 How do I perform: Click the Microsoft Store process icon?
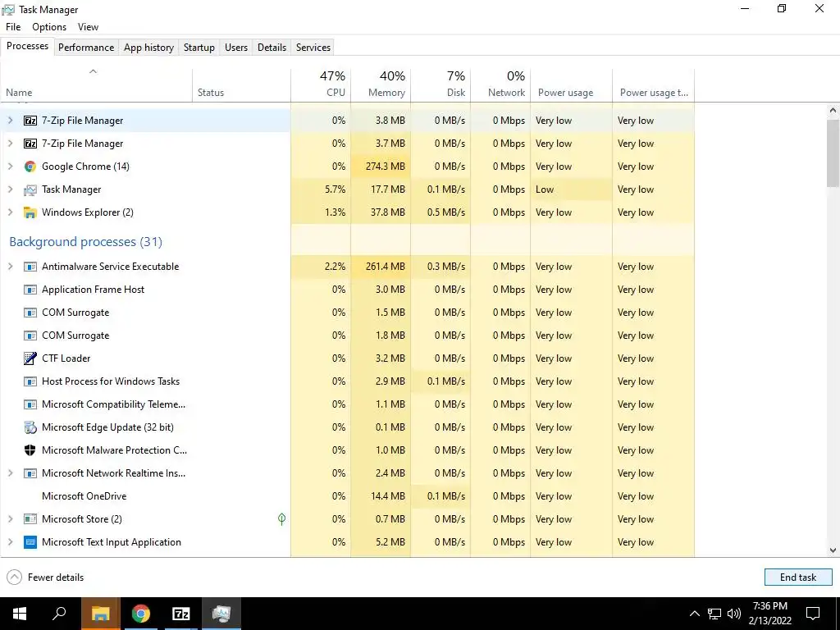click(x=30, y=519)
